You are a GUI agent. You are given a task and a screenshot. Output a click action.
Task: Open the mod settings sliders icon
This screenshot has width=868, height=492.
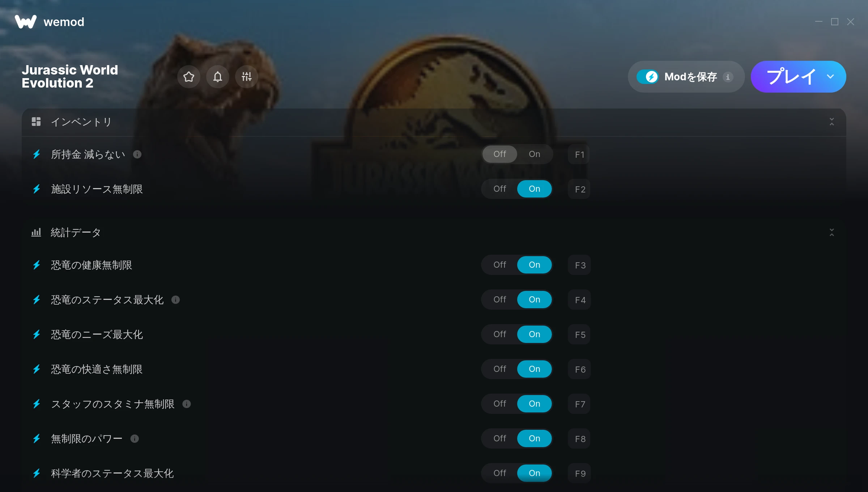pyautogui.click(x=247, y=77)
